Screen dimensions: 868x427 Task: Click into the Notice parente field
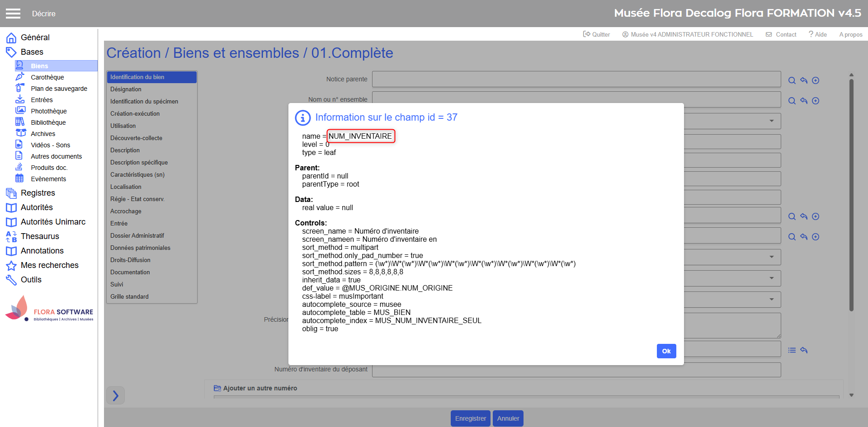576,79
